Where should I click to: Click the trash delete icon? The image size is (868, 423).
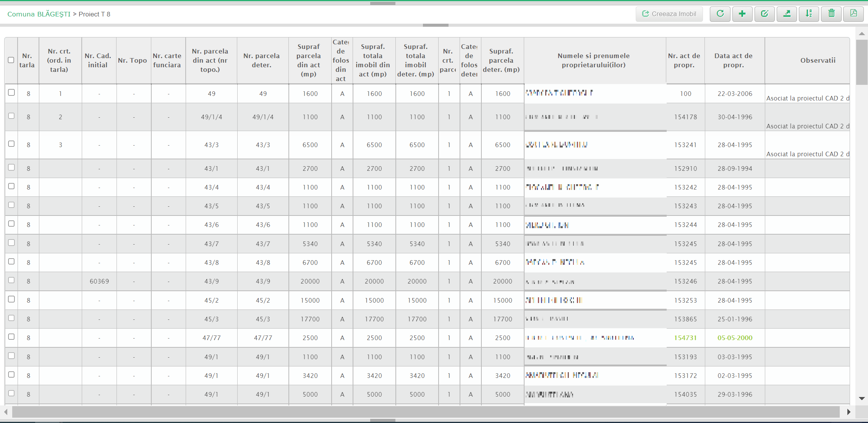831,14
